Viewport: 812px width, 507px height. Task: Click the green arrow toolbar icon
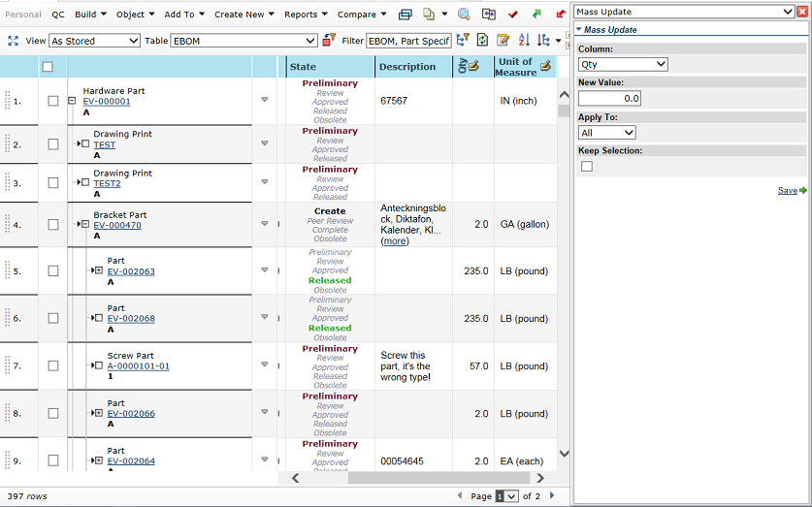tap(536, 15)
